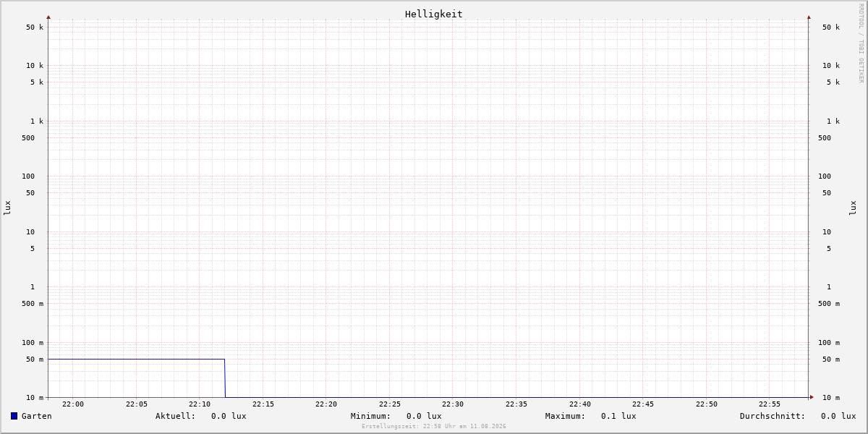
Task: Click the 22:00 time axis label
Action: pos(73,404)
